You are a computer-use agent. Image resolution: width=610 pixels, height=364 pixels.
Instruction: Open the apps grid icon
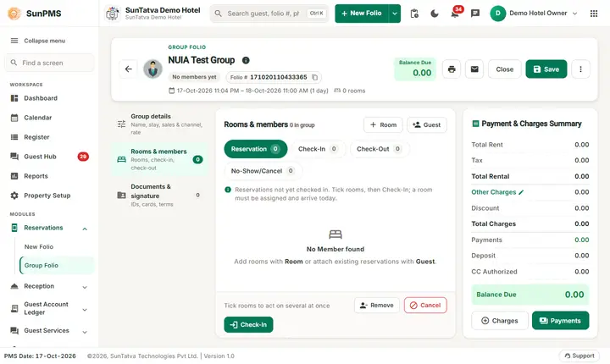click(x=594, y=14)
